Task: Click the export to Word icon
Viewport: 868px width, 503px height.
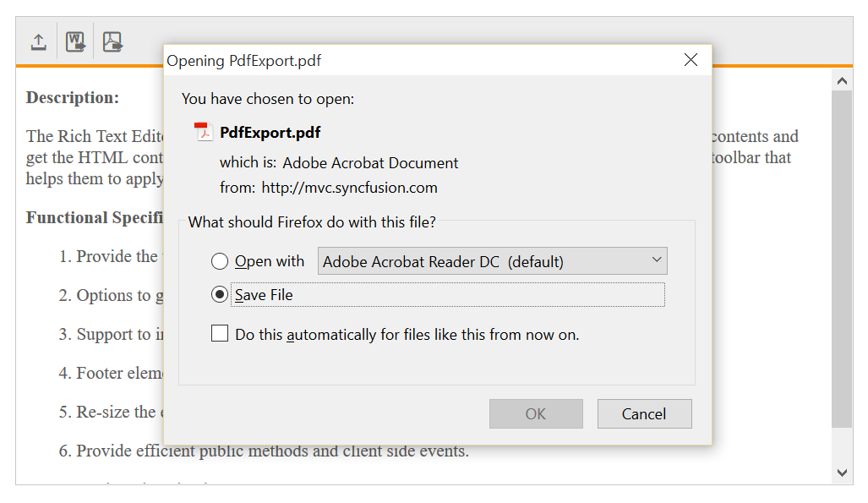Action: pyautogui.click(x=76, y=41)
